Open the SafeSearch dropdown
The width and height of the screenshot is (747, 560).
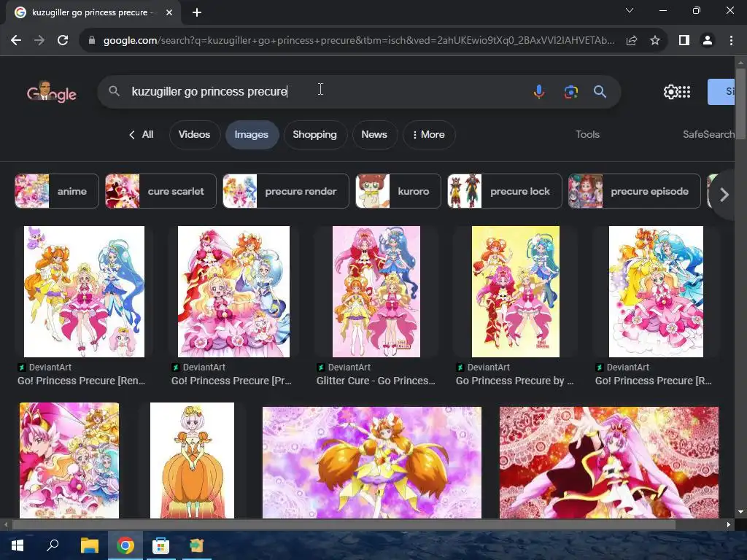click(x=708, y=135)
